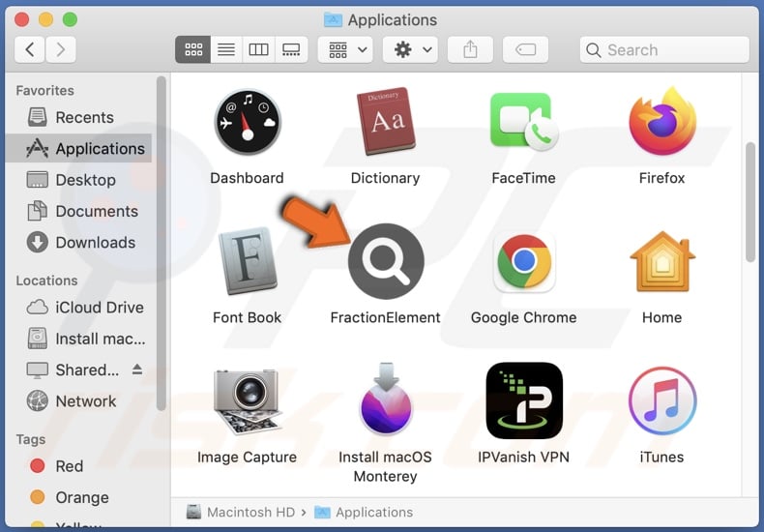Click the IPVanish VPN label text

point(524,457)
